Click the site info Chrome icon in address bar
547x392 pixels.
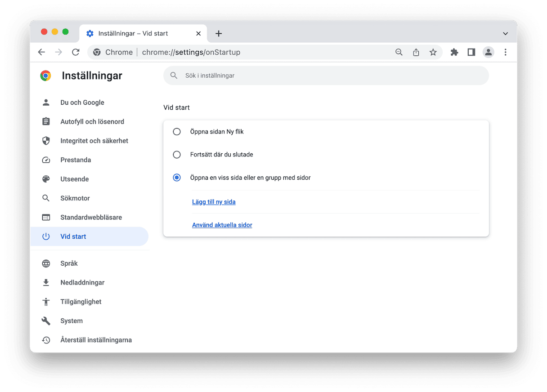coord(97,52)
